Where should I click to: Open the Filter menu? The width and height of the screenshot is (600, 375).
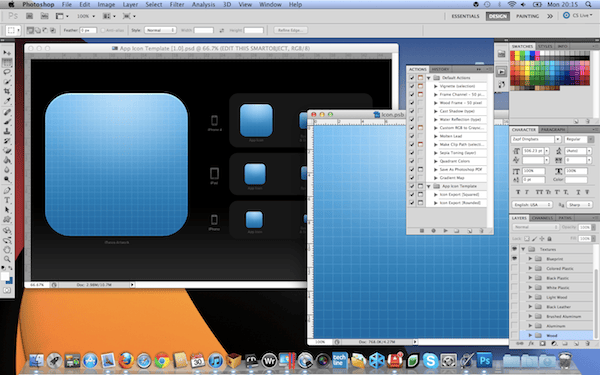pos(177,5)
